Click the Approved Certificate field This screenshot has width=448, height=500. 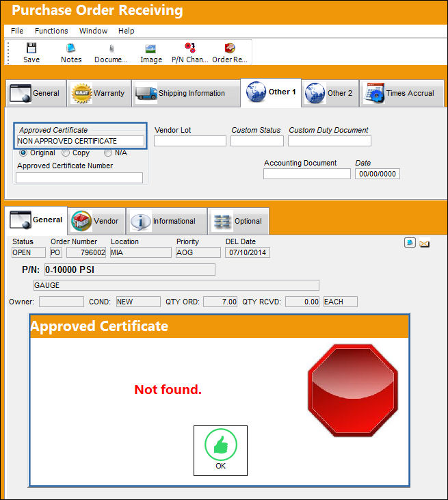[x=80, y=141]
